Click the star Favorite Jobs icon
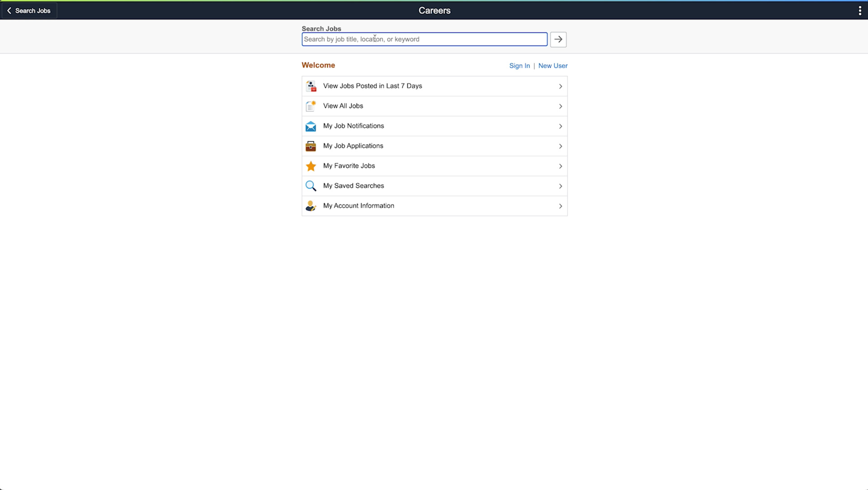This screenshot has height=490, width=868. (311, 166)
